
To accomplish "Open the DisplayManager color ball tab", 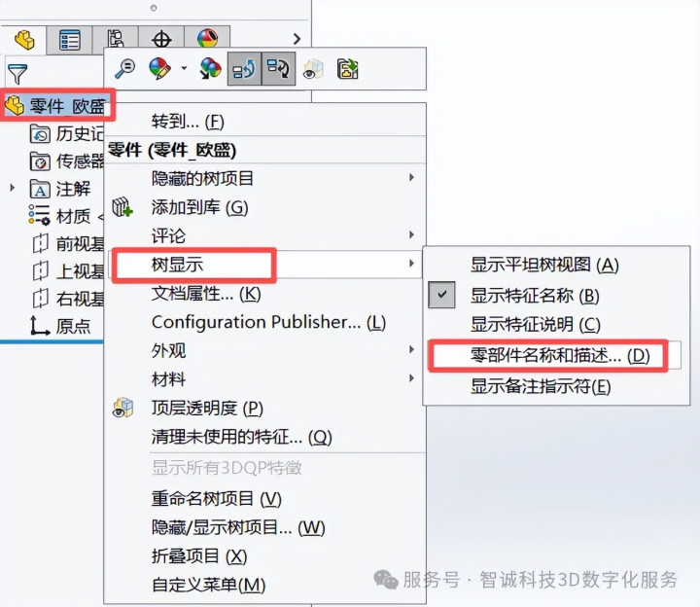I will pyautogui.click(x=208, y=38).
